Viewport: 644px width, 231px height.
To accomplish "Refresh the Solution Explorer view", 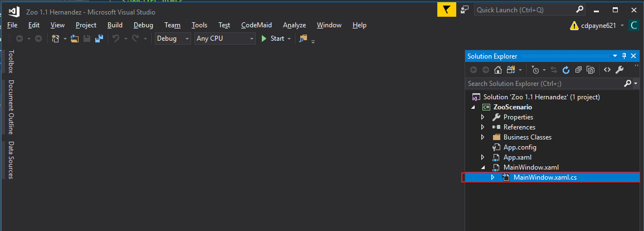I will point(566,70).
